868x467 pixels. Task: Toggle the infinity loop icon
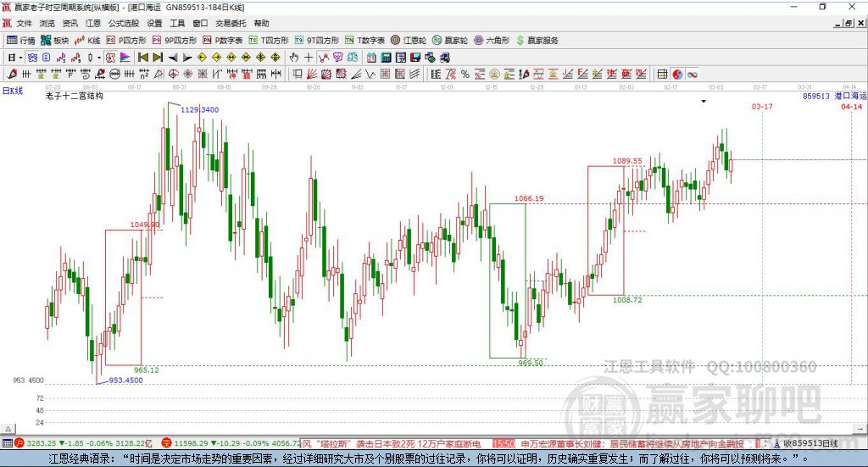pyautogui.click(x=693, y=74)
